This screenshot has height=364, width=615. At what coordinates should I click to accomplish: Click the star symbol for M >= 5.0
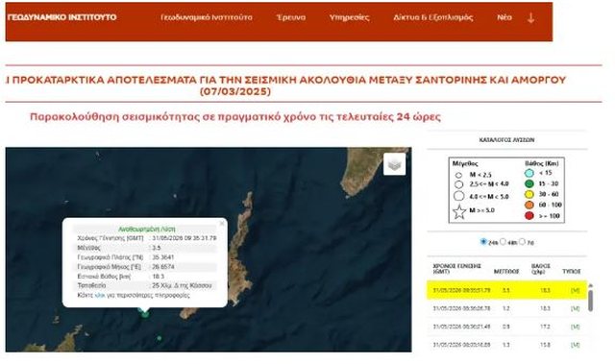[459, 212]
